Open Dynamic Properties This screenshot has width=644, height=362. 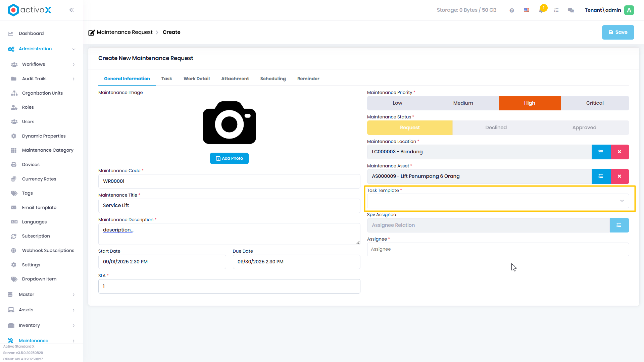[44, 136]
